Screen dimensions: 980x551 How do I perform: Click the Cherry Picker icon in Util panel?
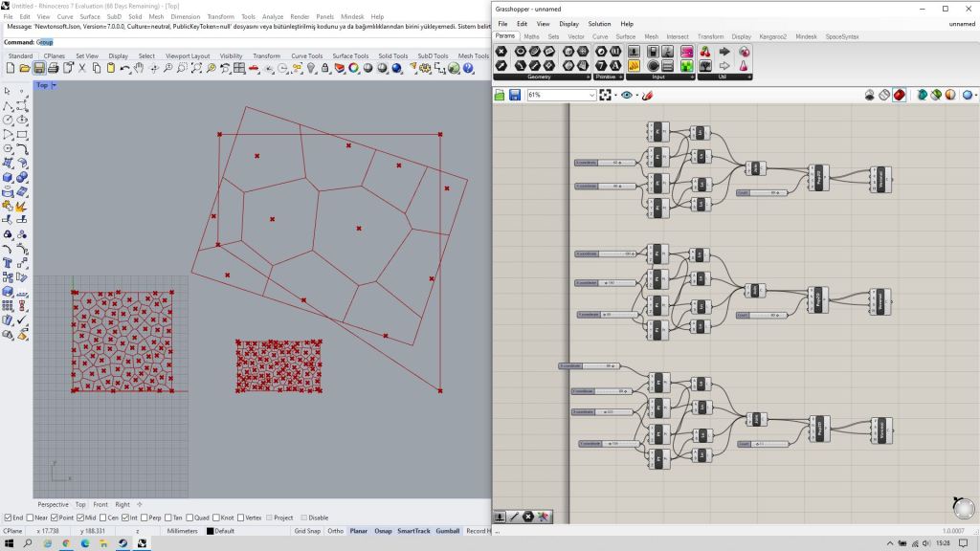(705, 53)
